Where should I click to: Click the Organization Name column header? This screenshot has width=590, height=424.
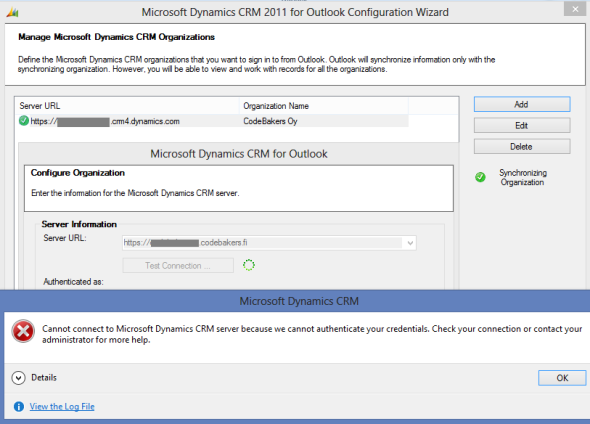(x=324, y=106)
